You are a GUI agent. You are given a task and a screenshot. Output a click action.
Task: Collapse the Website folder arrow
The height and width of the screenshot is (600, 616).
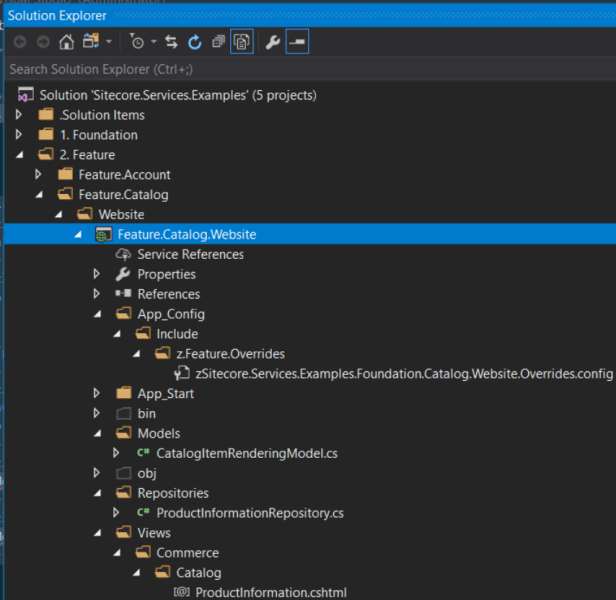[x=59, y=215]
